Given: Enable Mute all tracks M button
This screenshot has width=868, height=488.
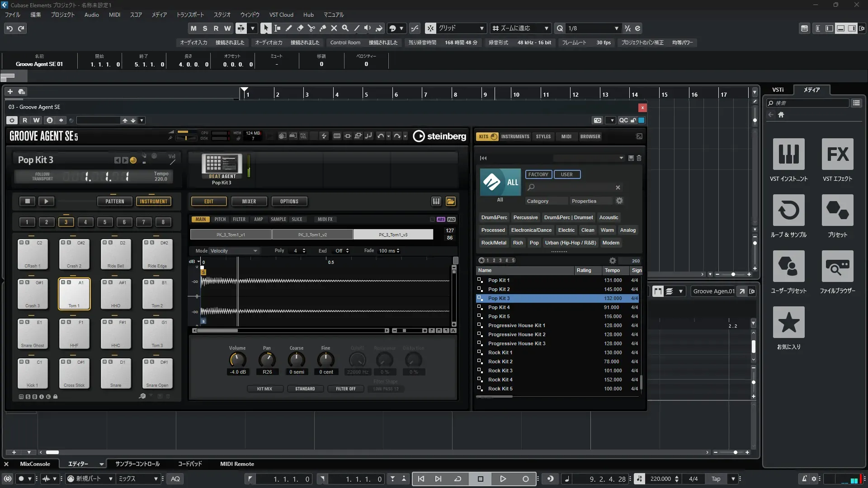Looking at the screenshot, I should click(193, 28).
